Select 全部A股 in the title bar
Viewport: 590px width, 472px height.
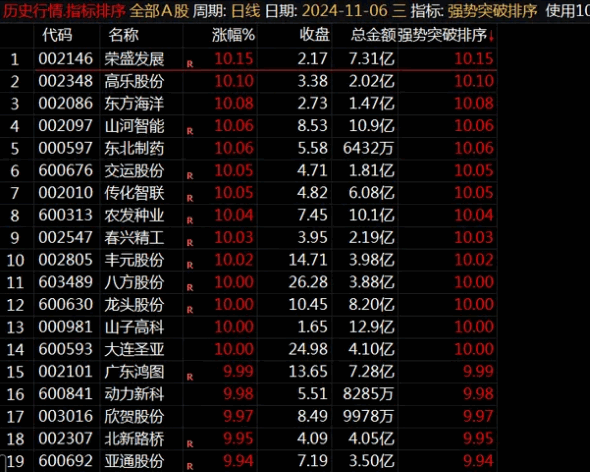159,11
